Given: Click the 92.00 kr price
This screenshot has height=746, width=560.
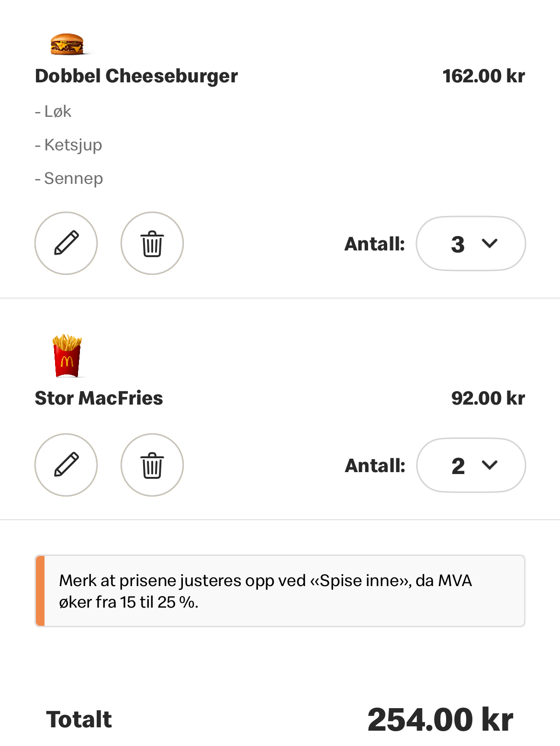Looking at the screenshot, I should [488, 398].
